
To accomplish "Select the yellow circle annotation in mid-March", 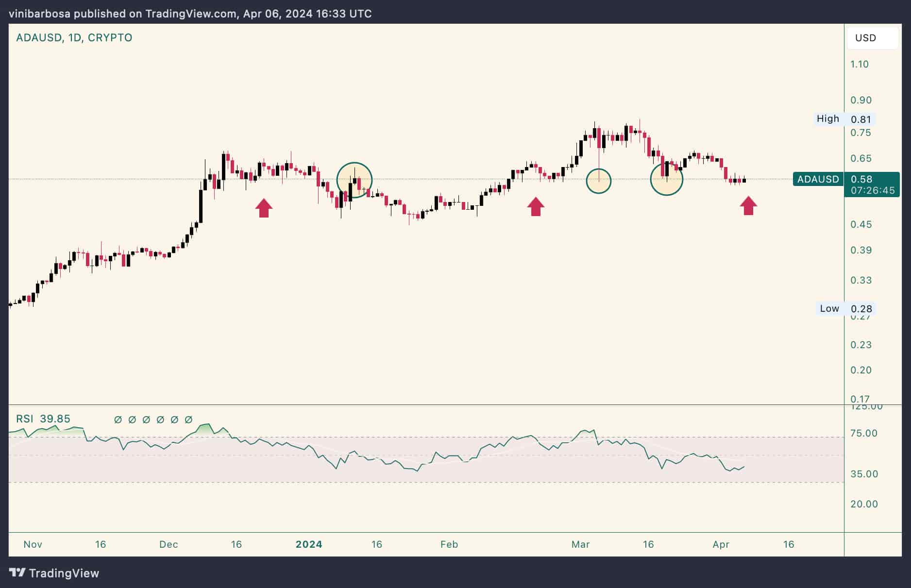I will (x=667, y=179).
